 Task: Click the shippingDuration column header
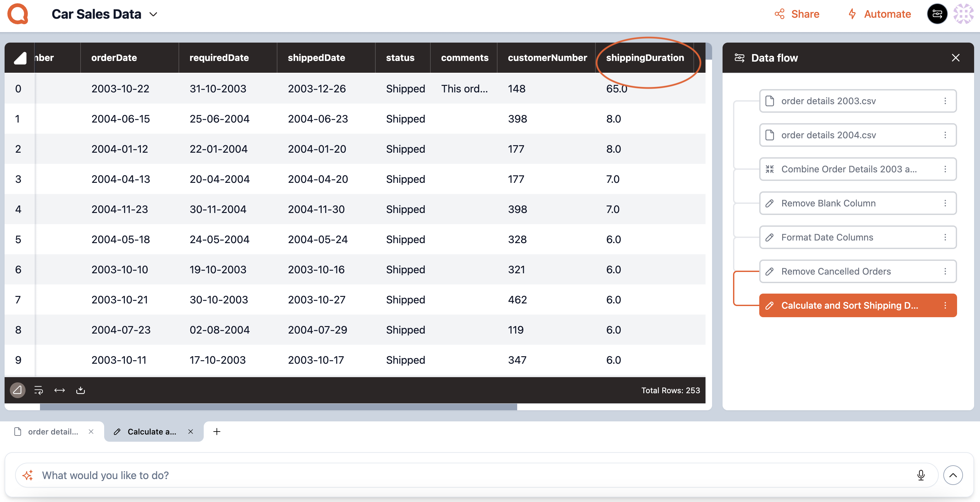tap(645, 58)
